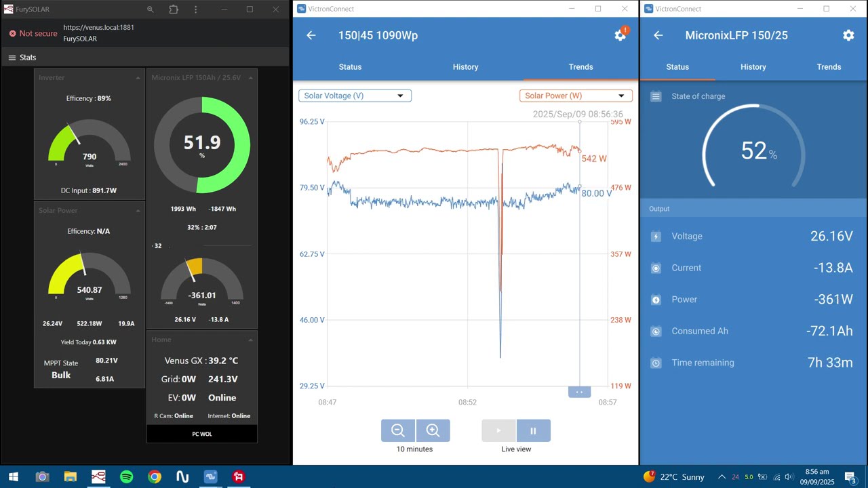The height and width of the screenshot is (488, 868).
Task: Click the 7h 33m time remaining value
Action: [x=830, y=363]
